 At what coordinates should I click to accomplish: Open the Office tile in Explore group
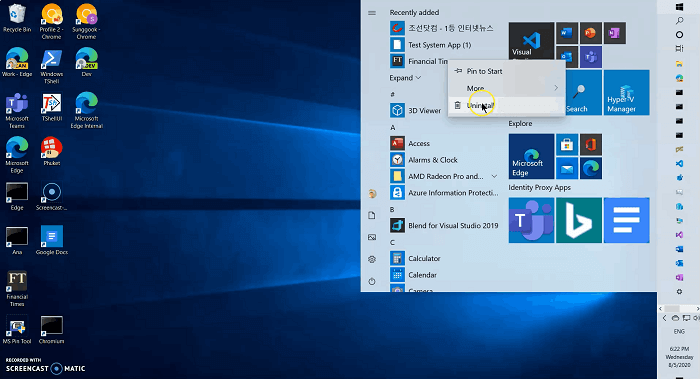(x=591, y=145)
